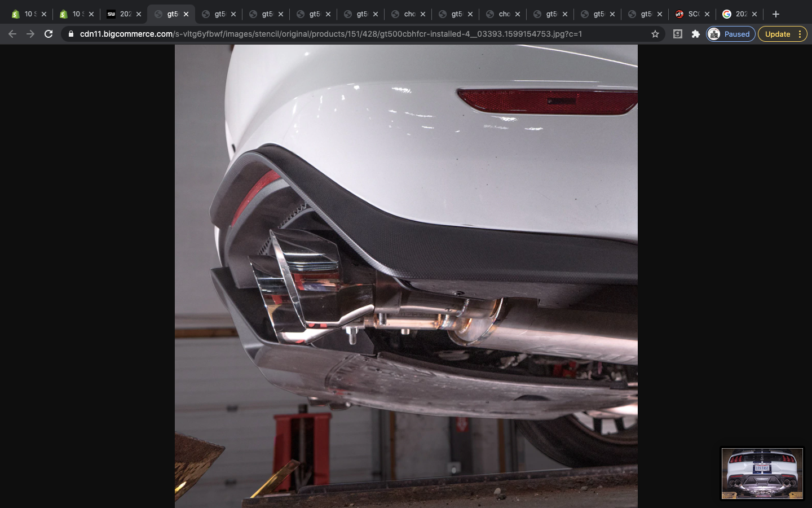
Task: Open a new tab with plus button
Action: [775, 14]
